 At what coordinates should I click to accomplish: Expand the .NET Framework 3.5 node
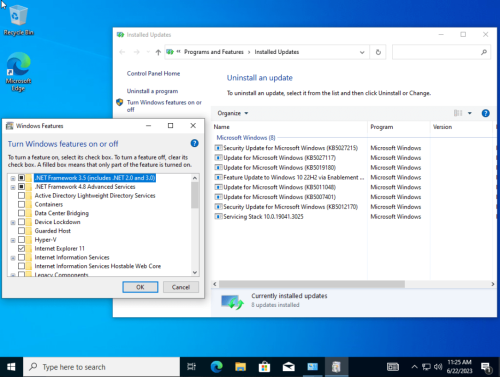13,178
